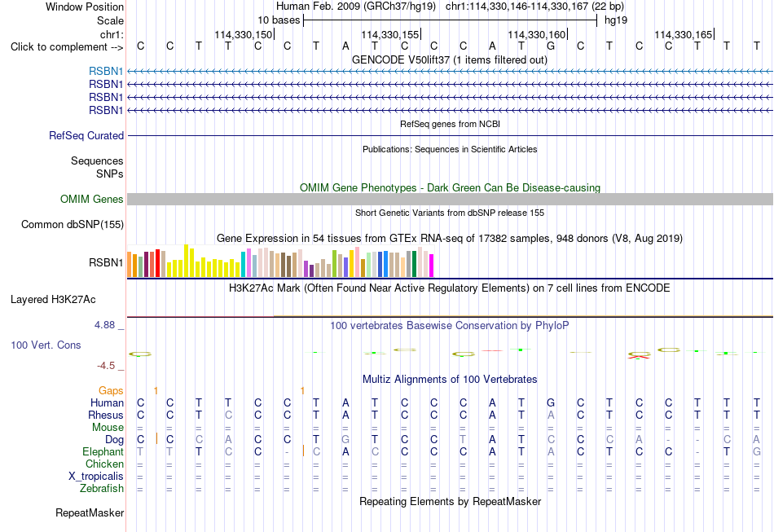The image size is (774, 532).
Task: Click the SNPs publications track label
Action: (x=110, y=174)
